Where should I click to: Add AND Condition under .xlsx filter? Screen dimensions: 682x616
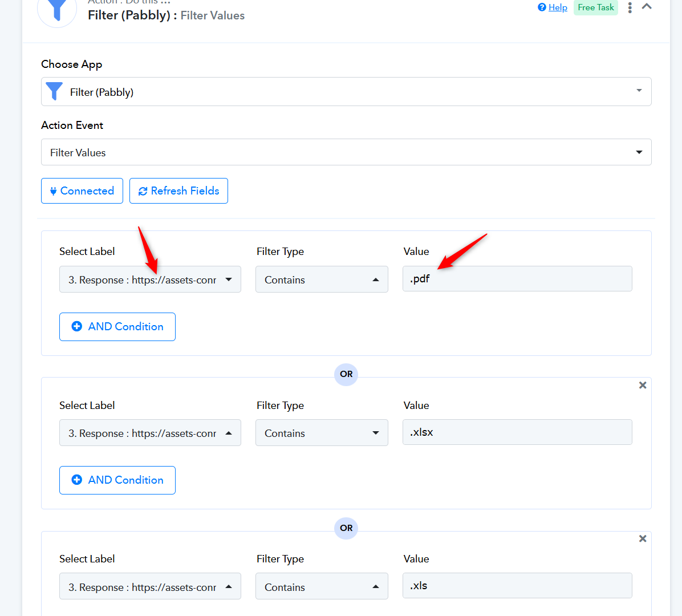tap(117, 480)
